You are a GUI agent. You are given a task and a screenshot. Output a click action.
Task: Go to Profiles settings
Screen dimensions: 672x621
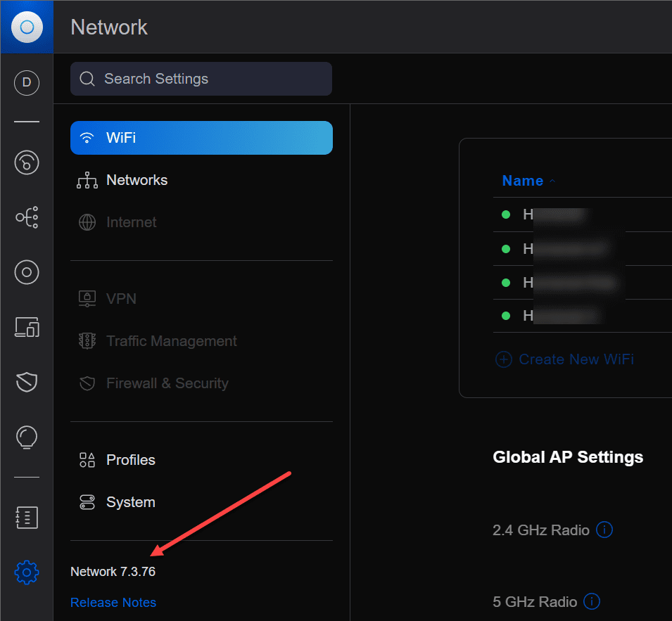[x=130, y=460]
